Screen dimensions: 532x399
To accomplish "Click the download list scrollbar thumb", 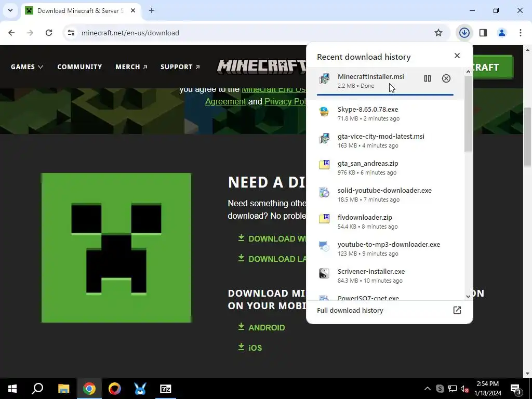I will click(468, 114).
